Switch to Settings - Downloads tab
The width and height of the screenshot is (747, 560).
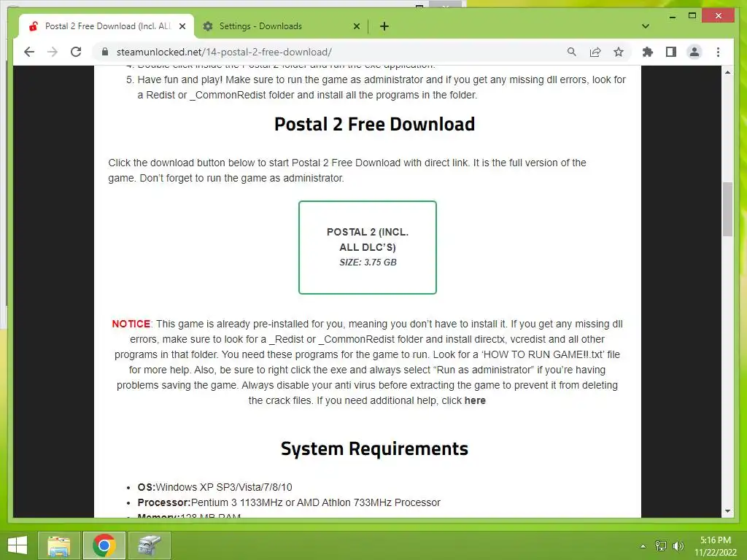pyautogui.click(x=281, y=26)
